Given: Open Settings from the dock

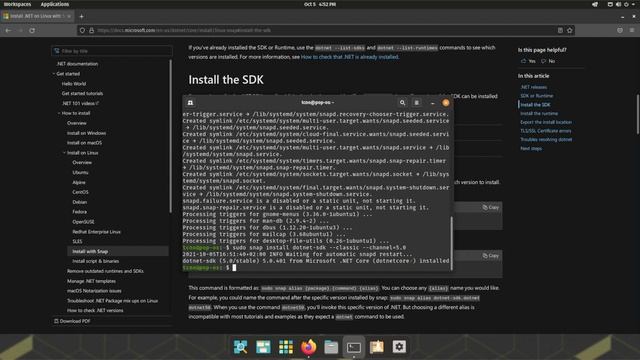Looking at the screenshot, I should [x=399, y=347].
